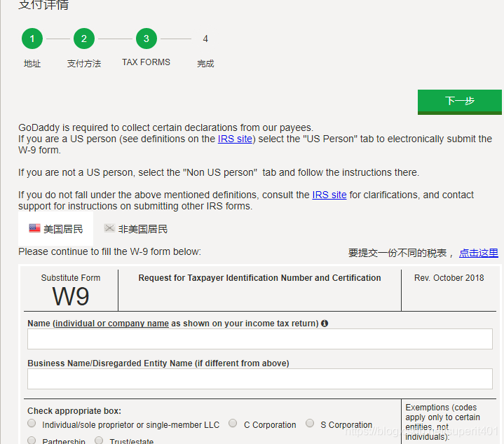Open the first IRS site link
The width and height of the screenshot is (504, 444).
[235, 139]
